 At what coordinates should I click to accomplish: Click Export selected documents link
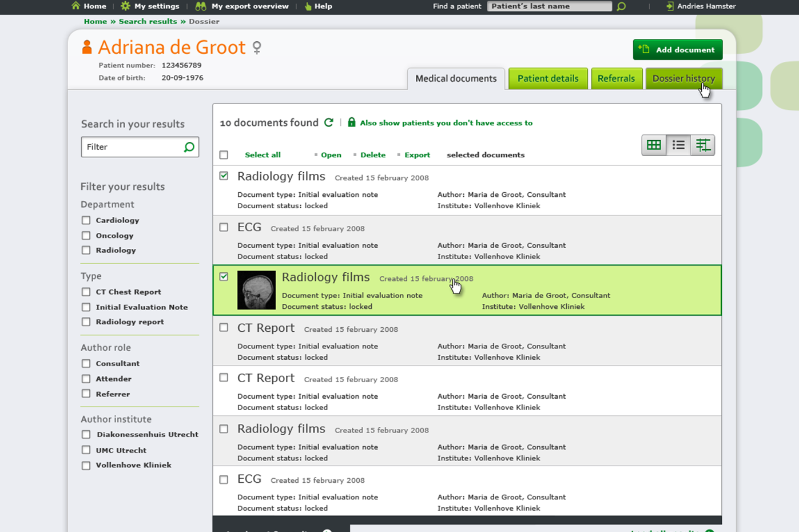click(x=417, y=155)
